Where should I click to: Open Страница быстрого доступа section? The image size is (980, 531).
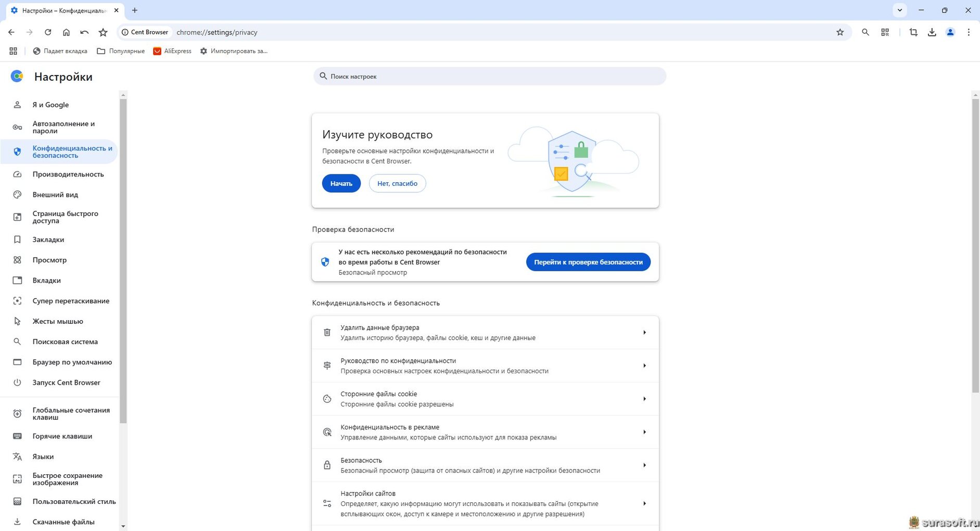click(59, 217)
